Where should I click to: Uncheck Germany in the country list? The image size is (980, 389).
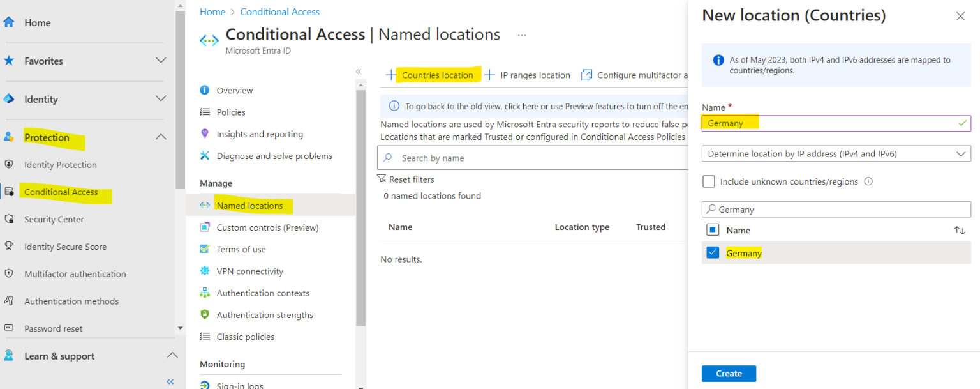coord(713,252)
